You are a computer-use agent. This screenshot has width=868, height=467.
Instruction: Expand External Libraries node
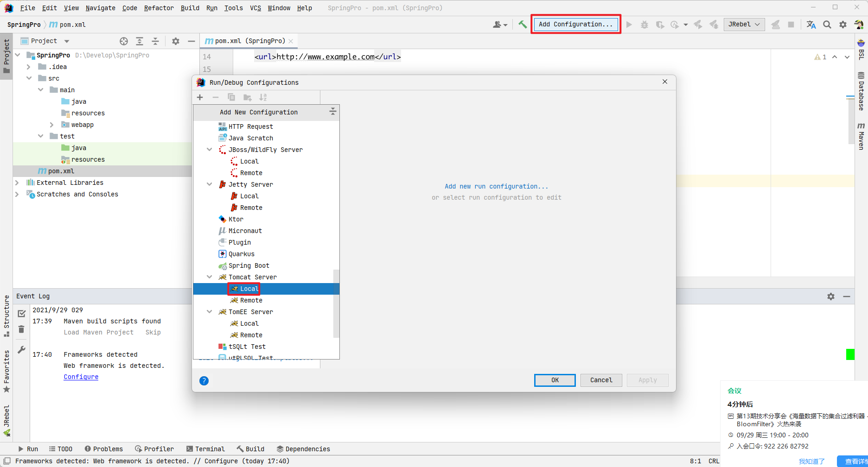[17, 183]
